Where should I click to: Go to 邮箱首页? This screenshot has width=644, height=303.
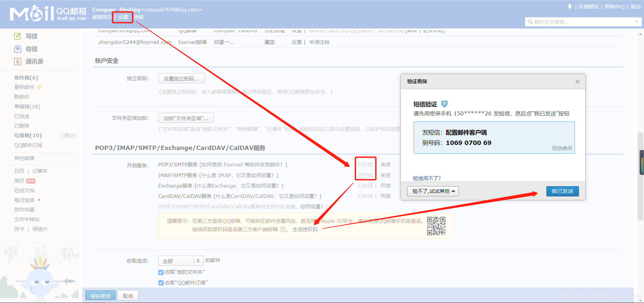coord(102,17)
